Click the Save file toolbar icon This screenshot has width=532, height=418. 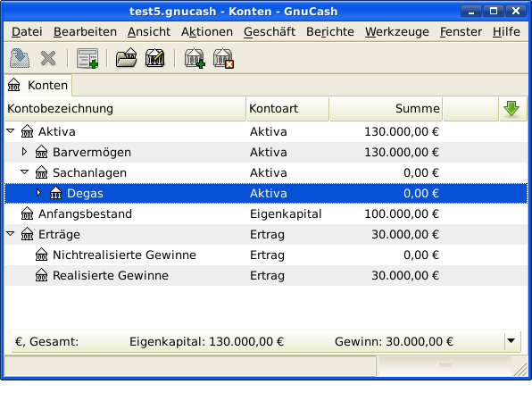[20, 58]
